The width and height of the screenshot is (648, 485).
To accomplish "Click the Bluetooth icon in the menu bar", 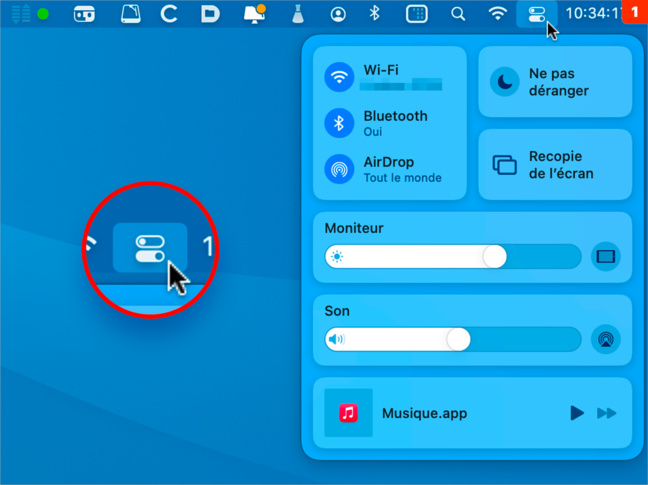I will pyautogui.click(x=374, y=13).
